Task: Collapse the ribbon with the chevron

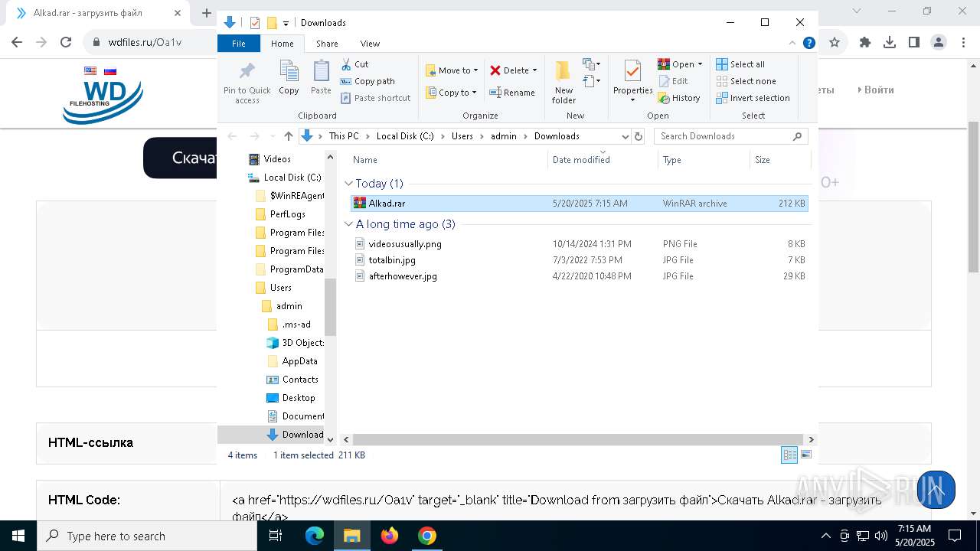Action: coord(792,44)
